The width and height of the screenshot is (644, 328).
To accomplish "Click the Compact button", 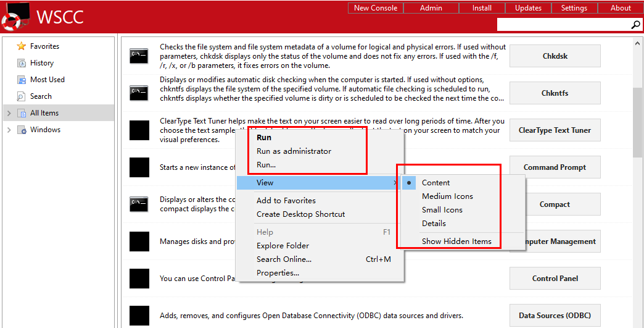I will pos(563,204).
